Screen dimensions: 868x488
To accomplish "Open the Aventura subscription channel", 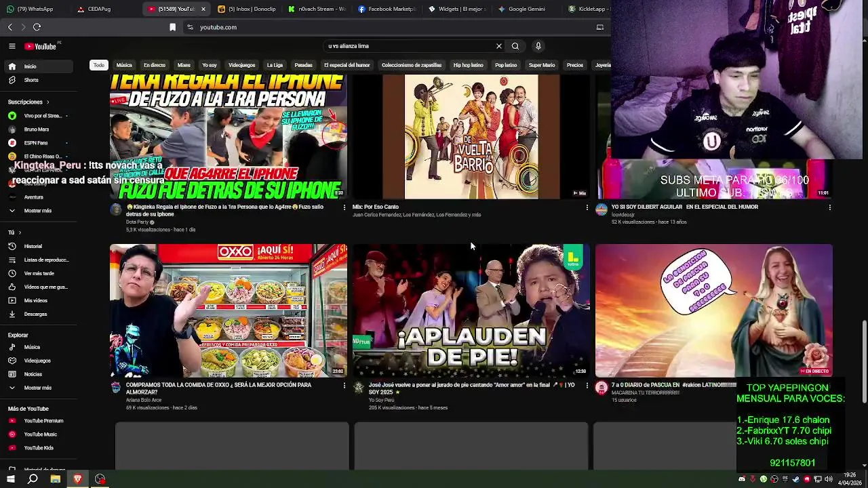I will [39, 197].
